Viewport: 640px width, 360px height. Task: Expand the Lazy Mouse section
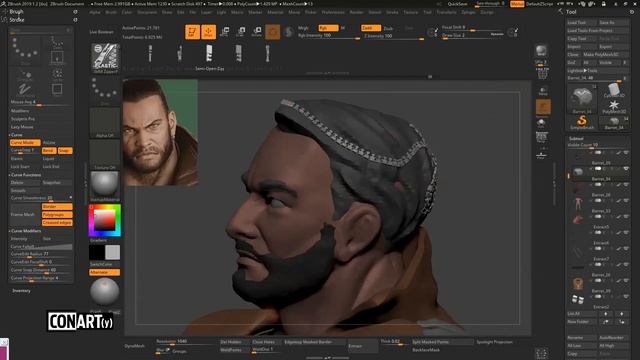pyautogui.click(x=22, y=127)
